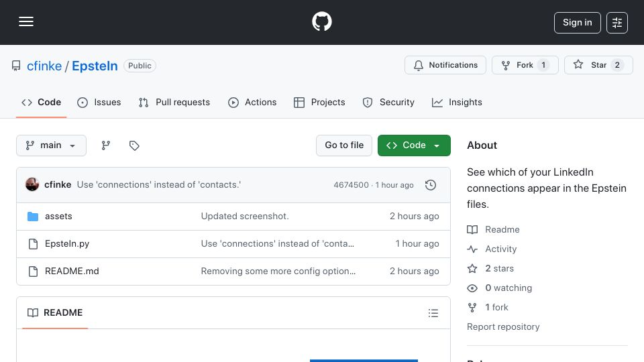Click '2 hours ago' in README.md row
Screen dimensions: 644x362
(x=415, y=271)
